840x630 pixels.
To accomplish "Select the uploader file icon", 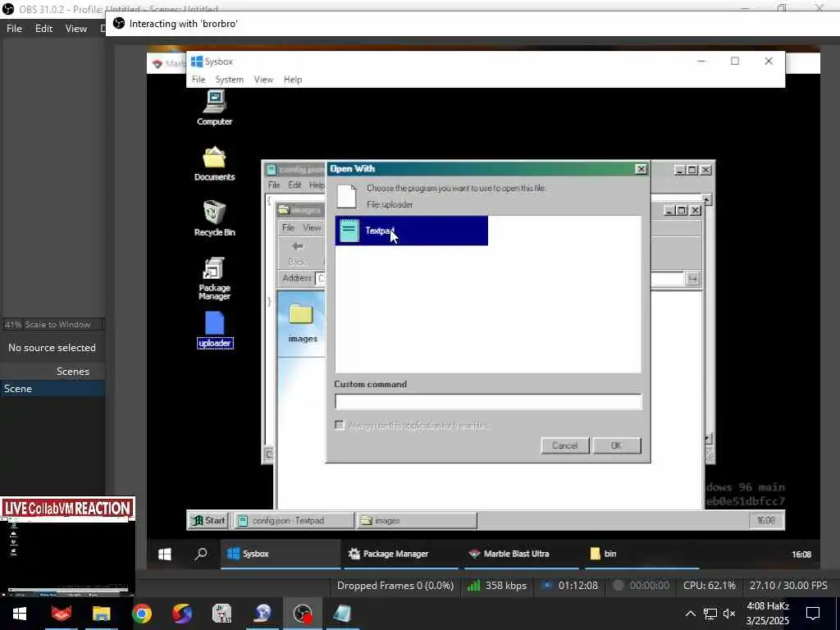I will click(215, 330).
